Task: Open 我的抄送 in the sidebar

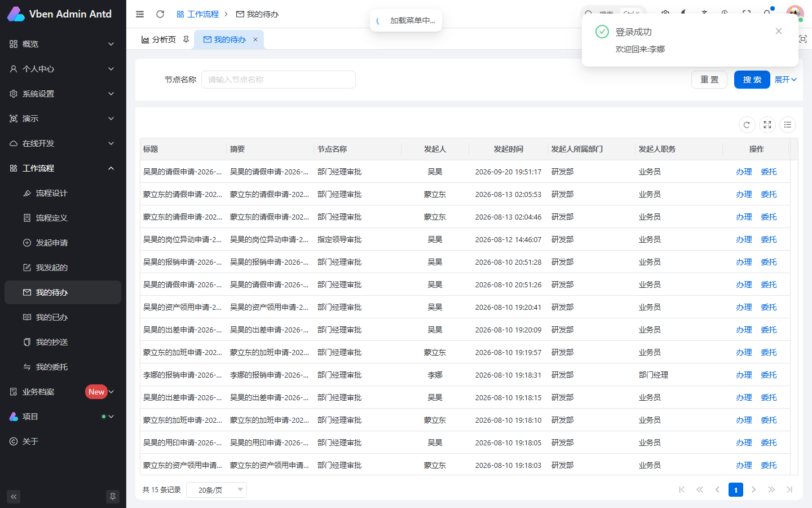Action: 63,342
